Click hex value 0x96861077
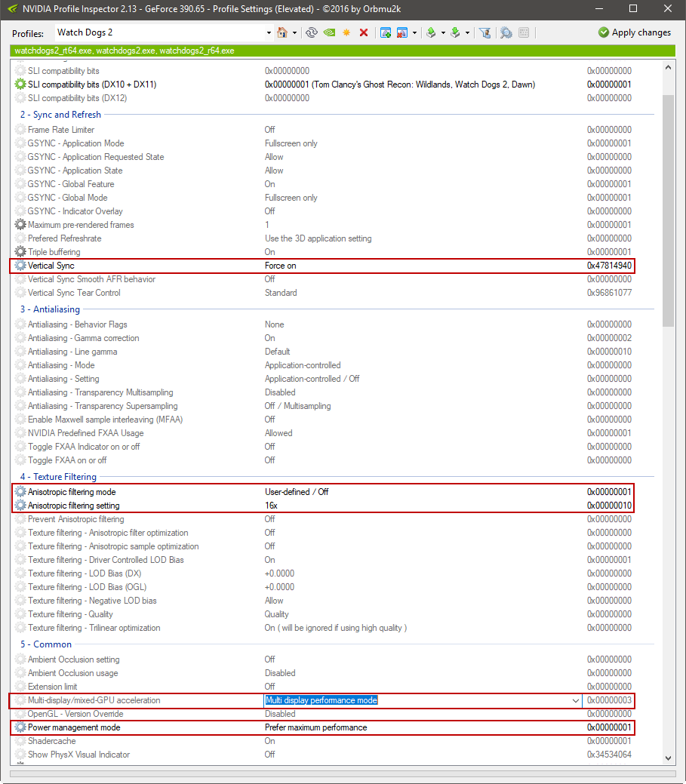 coord(609,293)
